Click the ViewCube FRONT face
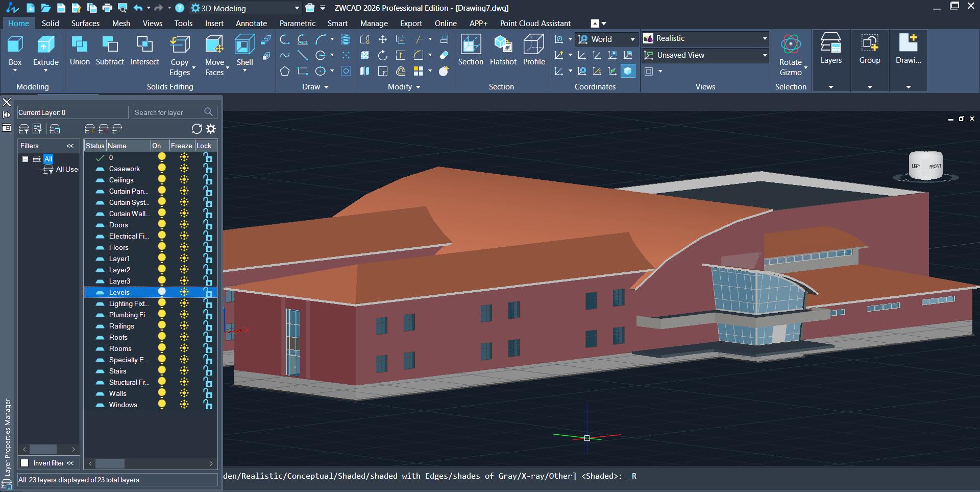This screenshot has height=492, width=980. [935, 166]
